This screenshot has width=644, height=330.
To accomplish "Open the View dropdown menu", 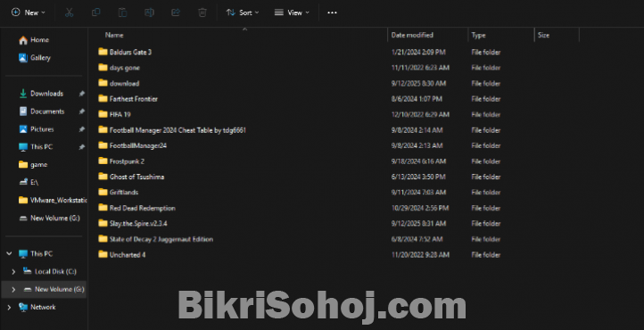I will tap(292, 12).
